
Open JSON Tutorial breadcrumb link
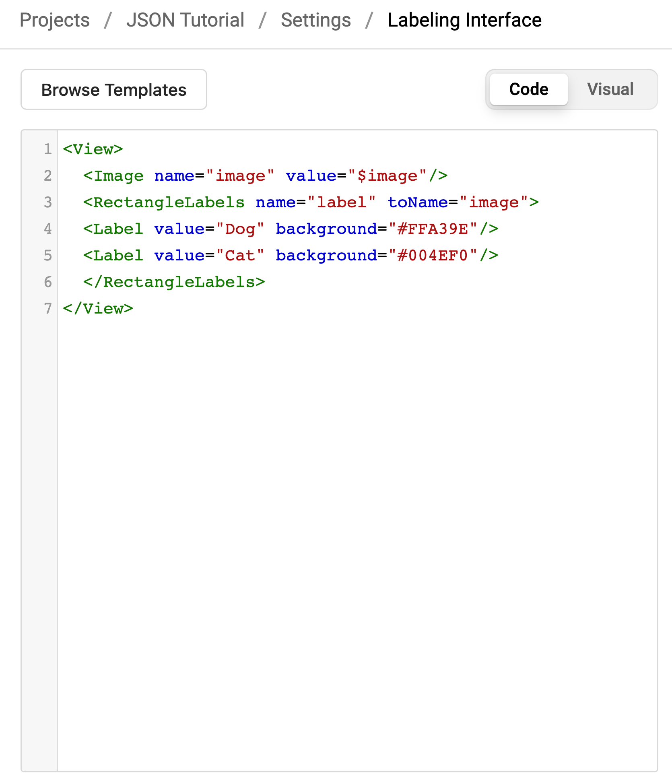185,20
